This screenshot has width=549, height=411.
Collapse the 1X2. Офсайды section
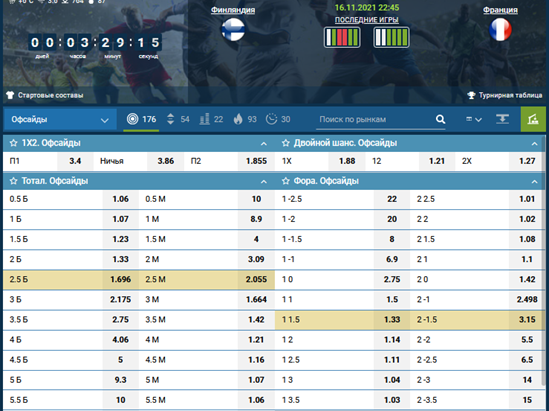(x=264, y=144)
